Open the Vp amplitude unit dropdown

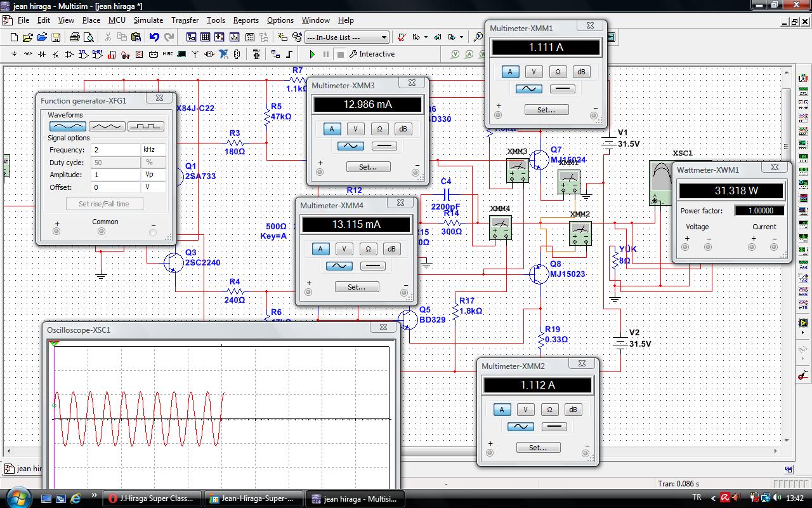[x=153, y=175]
